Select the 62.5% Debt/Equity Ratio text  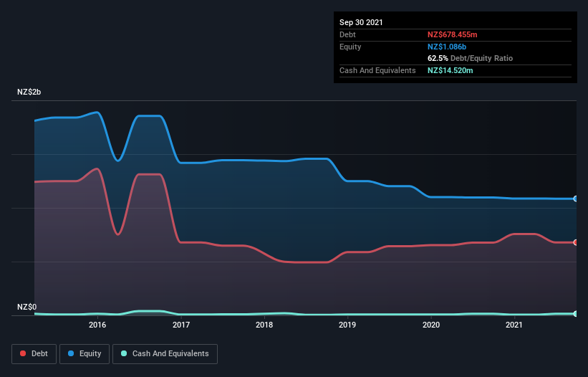click(x=470, y=58)
